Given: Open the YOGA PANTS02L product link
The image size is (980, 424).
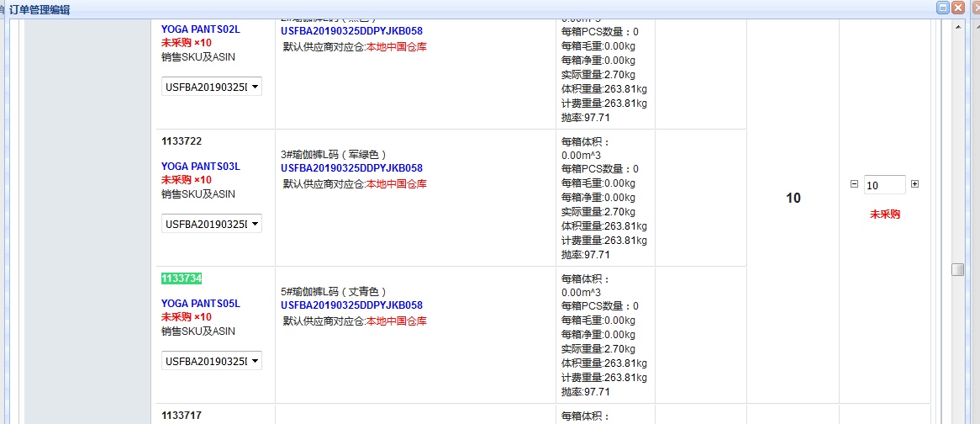Looking at the screenshot, I should point(201,29).
